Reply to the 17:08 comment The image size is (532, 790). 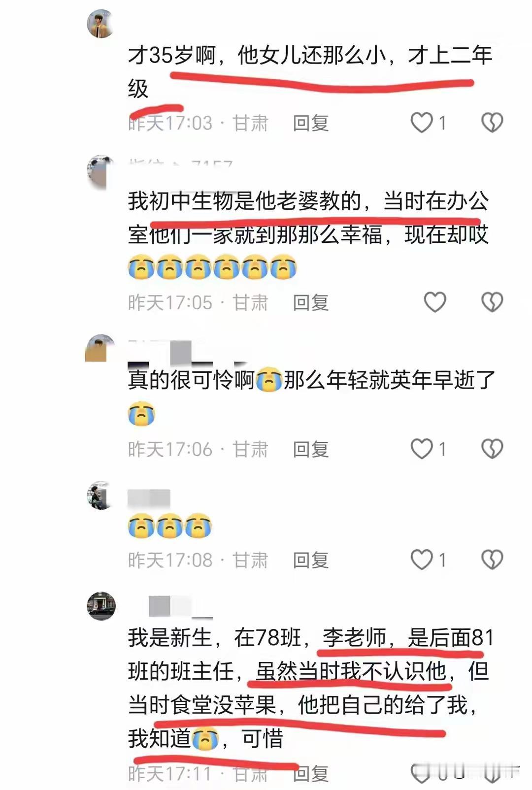tap(310, 560)
